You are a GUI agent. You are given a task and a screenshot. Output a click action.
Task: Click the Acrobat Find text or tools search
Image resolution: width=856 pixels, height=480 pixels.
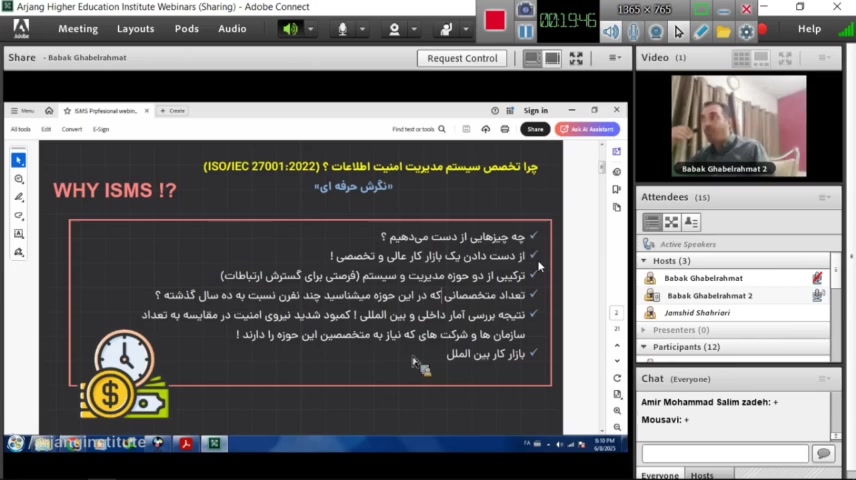(x=419, y=129)
